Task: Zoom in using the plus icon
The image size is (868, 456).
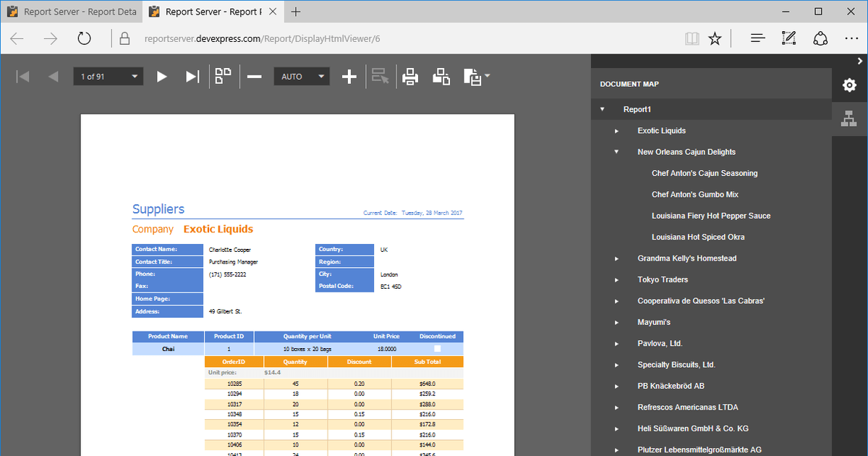Action: tap(349, 76)
